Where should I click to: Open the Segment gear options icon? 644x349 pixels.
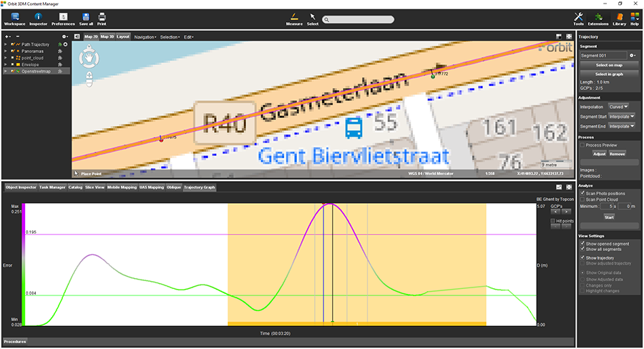[x=633, y=56]
